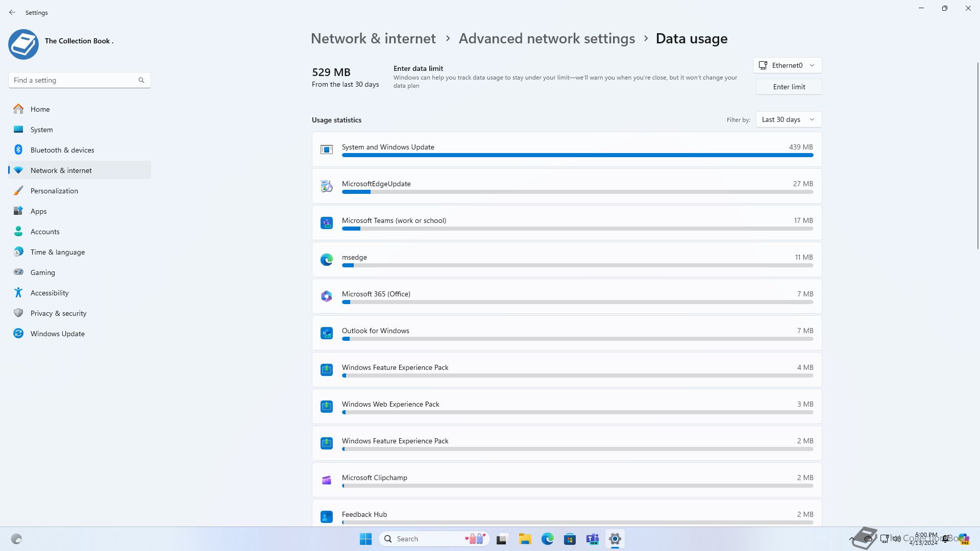Click the 11 MB usage value
Image resolution: width=980 pixels, height=551 pixels.
point(804,257)
